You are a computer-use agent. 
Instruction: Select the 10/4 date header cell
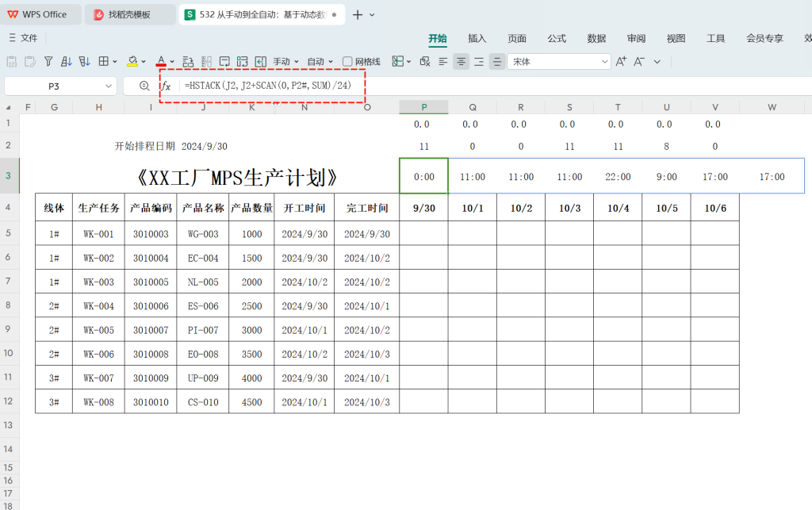click(618, 208)
